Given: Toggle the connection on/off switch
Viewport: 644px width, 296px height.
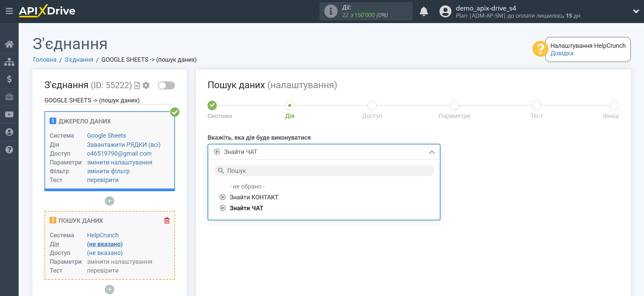Looking at the screenshot, I should [167, 85].
